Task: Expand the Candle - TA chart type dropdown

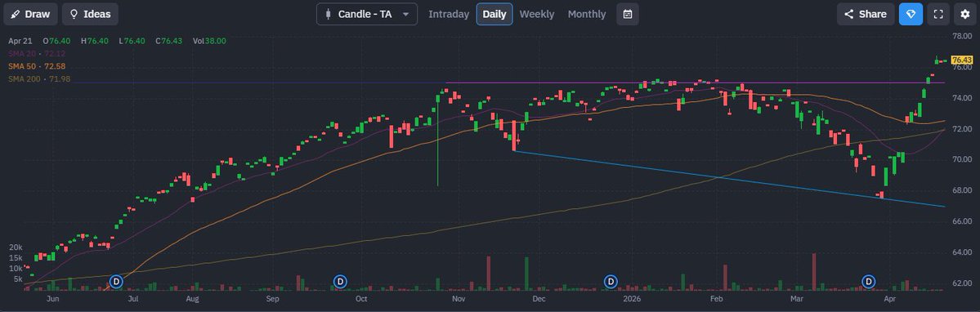Action: click(367, 14)
